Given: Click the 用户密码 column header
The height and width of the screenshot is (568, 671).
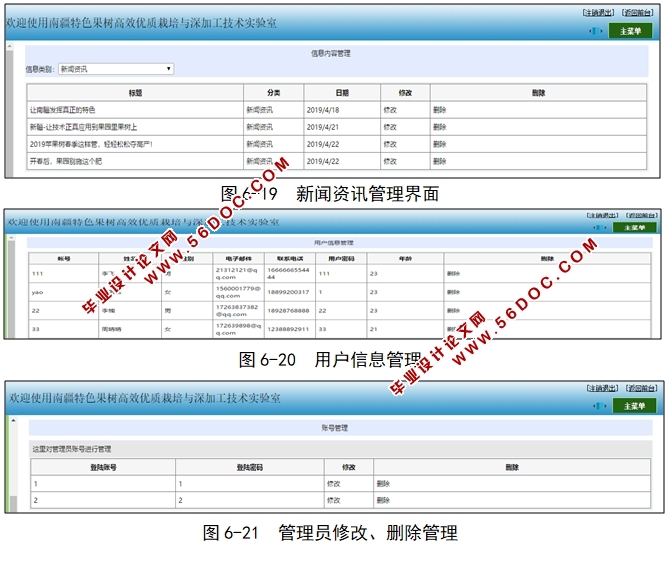Looking at the screenshot, I should click(341, 259).
